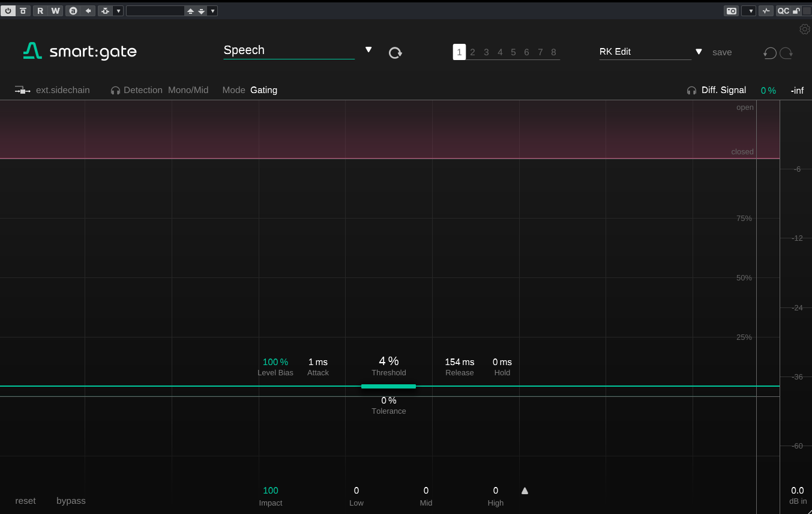812x514 pixels.
Task: Click the undo arrow icon
Action: tap(770, 53)
